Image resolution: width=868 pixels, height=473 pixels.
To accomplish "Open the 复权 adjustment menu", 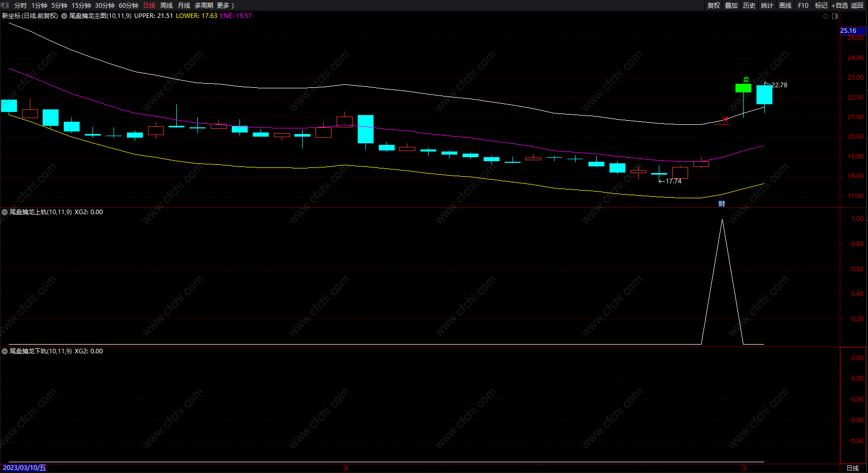I will click(x=714, y=5).
